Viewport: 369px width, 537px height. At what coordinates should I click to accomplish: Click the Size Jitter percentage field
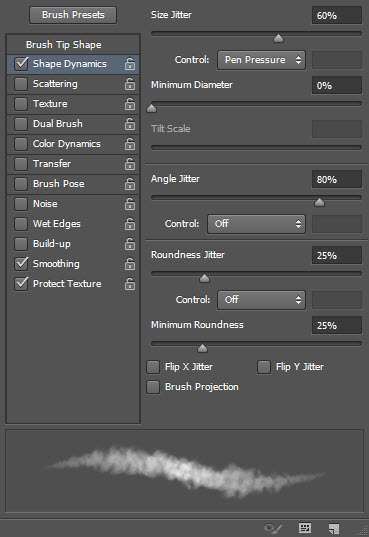tap(336, 15)
